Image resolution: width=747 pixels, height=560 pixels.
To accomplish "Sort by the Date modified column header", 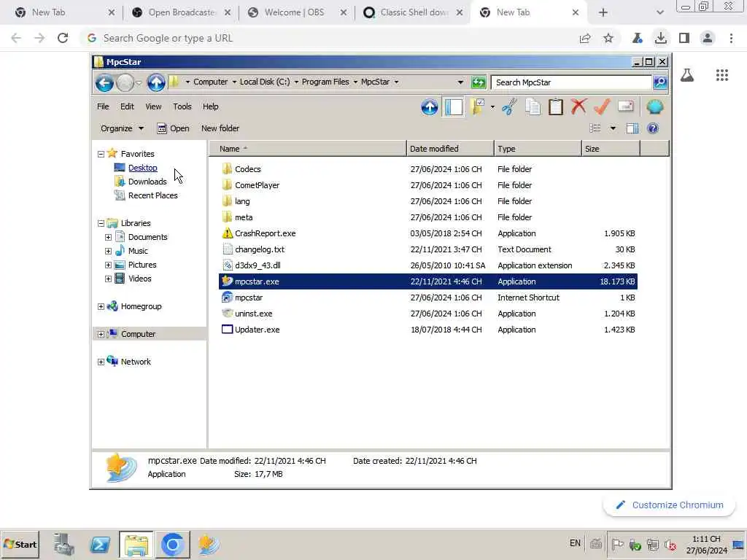I will click(x=450, y=149).
